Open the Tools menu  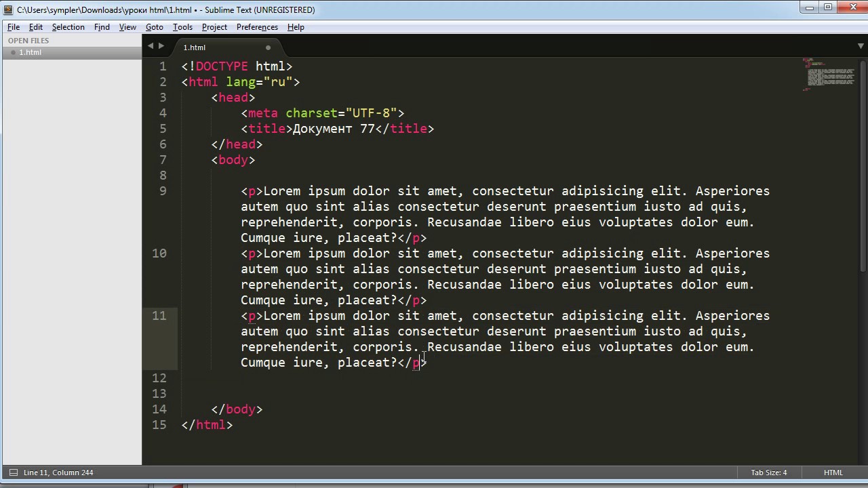(182, 27)
